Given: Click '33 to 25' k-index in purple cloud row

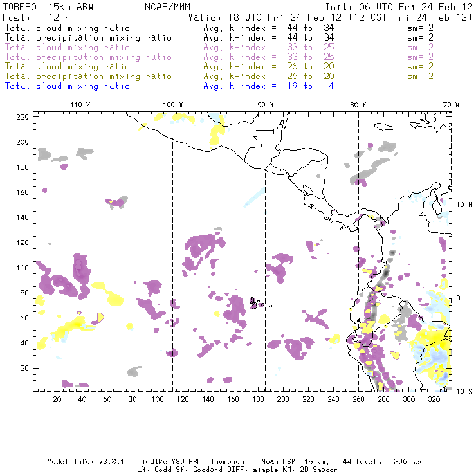Looking at the screenshot, I should coord(311,48).
